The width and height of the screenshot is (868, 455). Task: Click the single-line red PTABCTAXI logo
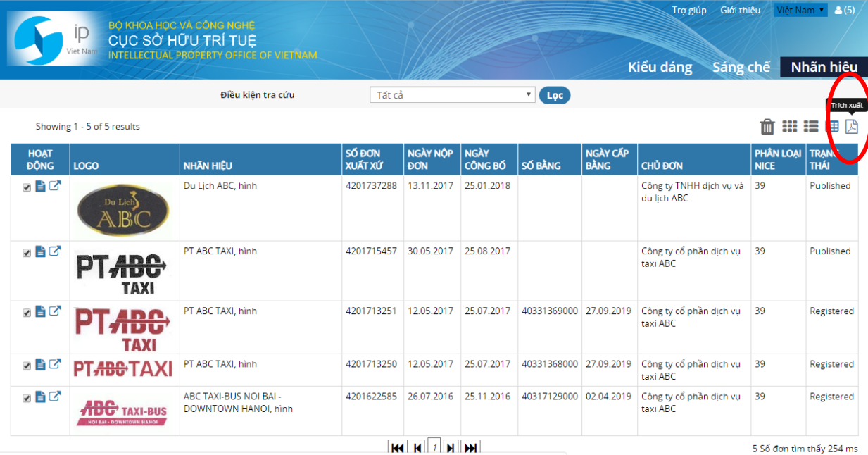(123, 368)
